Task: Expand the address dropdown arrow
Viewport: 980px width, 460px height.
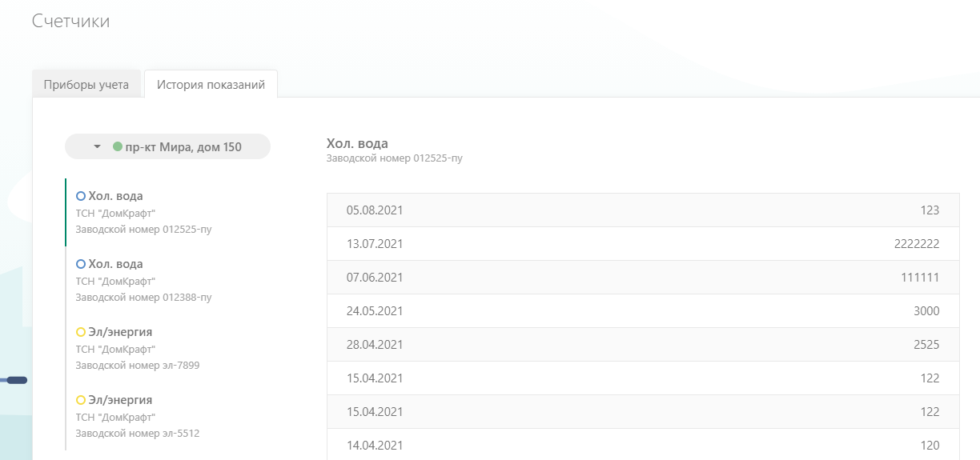Action: [x=97, y=146]
